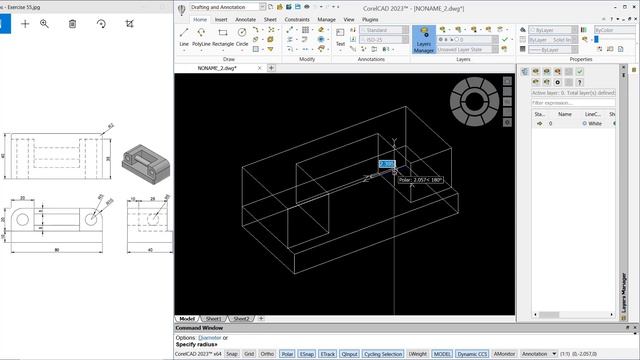Viewport: 640px width, 360px height.
Task: Switch to the Sheet1 tab
Action: (214, 319)
